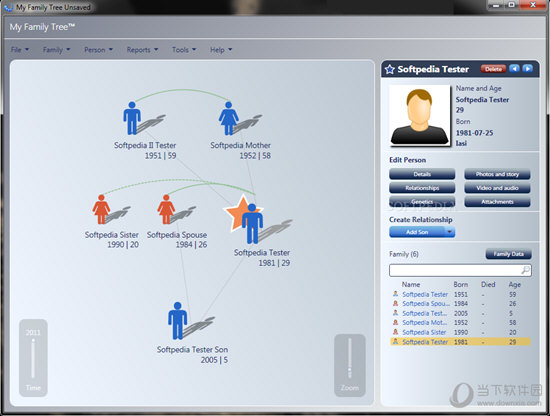Select the starred Softpedia Tester figure
The width and height of the screenshot is (550, 416).
point(252,223)
